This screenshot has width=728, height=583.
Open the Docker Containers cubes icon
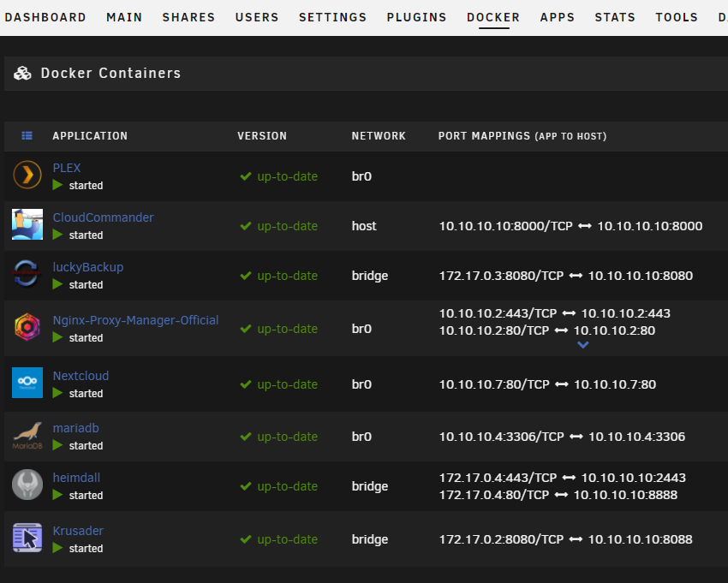22,74
